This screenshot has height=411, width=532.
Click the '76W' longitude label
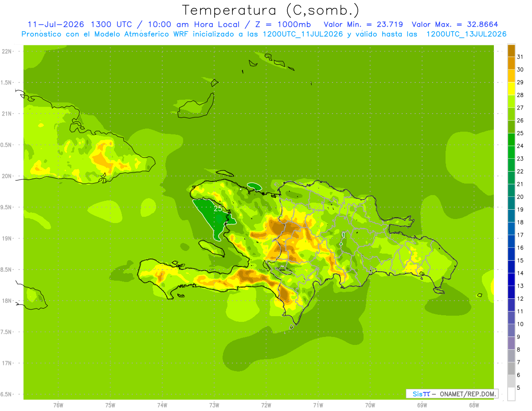tap(58, 405)
